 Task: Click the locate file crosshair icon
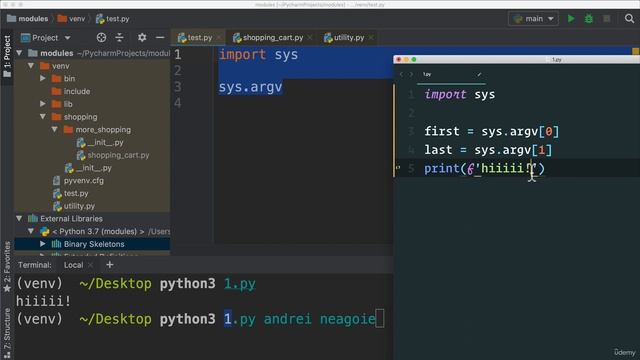coord(101,38)
